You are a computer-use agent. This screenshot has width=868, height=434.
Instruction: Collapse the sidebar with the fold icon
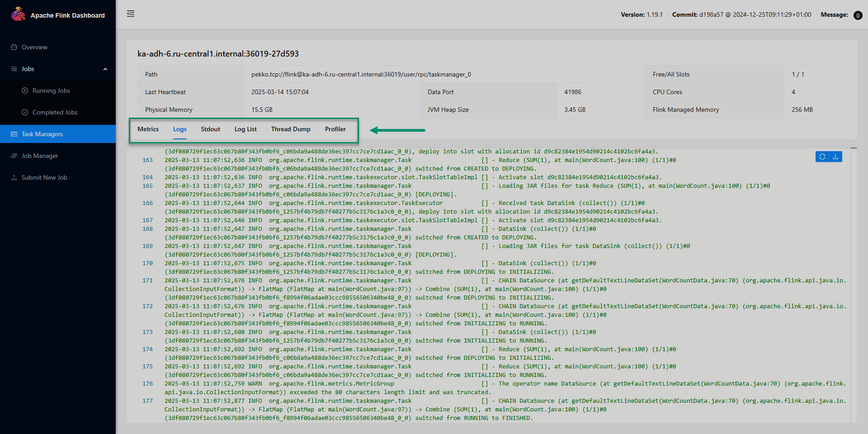[131, 14]
